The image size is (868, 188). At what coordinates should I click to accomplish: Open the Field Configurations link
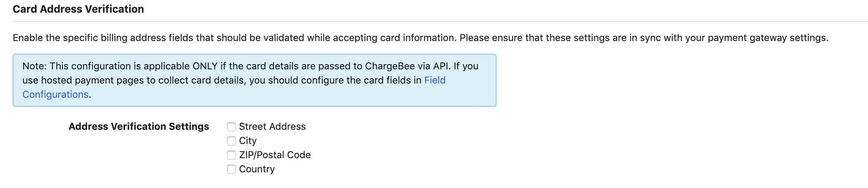pyautogui.click(x=435, y=81)
